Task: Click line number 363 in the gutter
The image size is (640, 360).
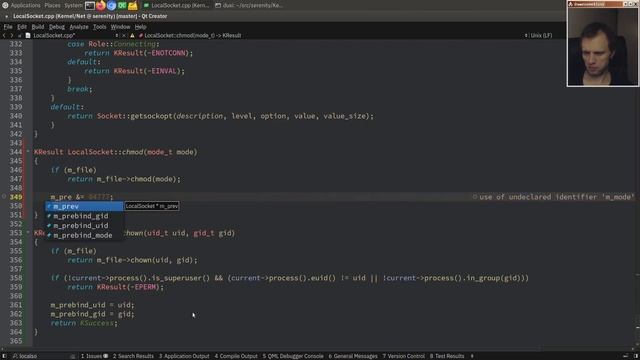Action: click(x=16, y=323)
